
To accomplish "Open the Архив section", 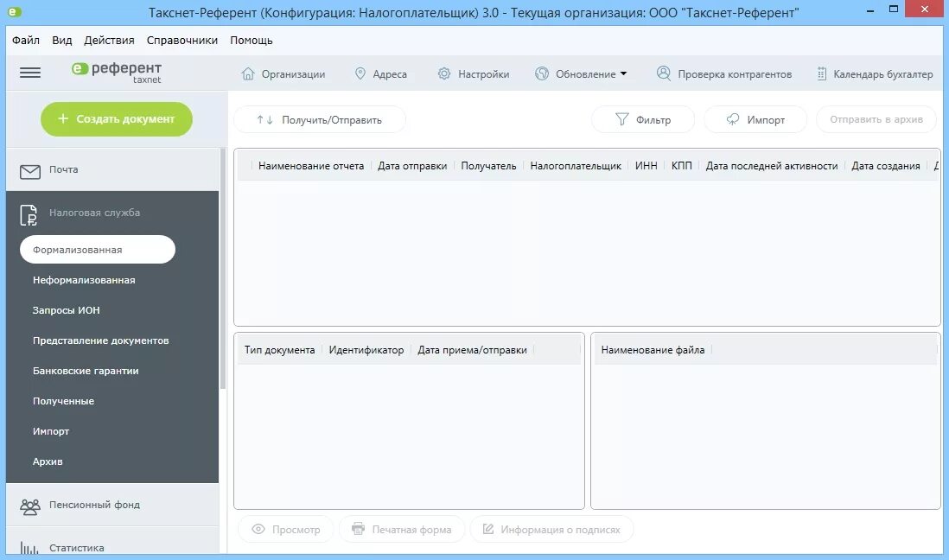I will 48,462.
